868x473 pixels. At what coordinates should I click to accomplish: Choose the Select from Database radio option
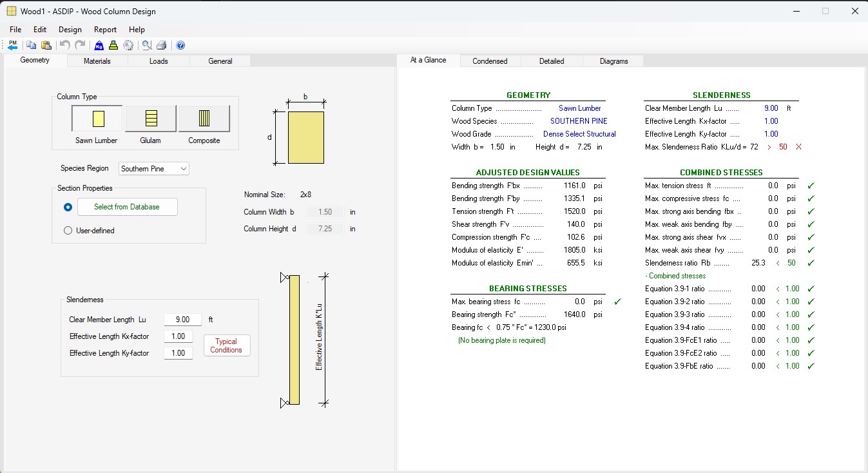click(x=68, y=208)
